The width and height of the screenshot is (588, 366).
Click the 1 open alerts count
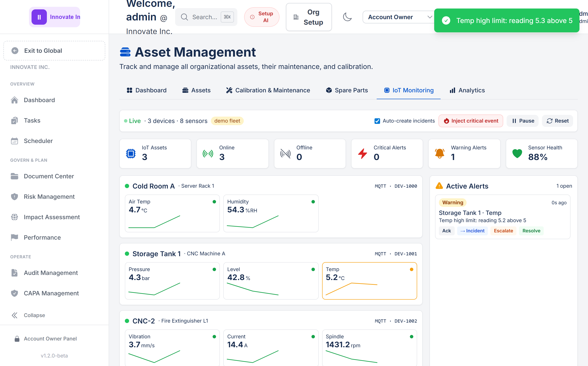tap(564, 186)
